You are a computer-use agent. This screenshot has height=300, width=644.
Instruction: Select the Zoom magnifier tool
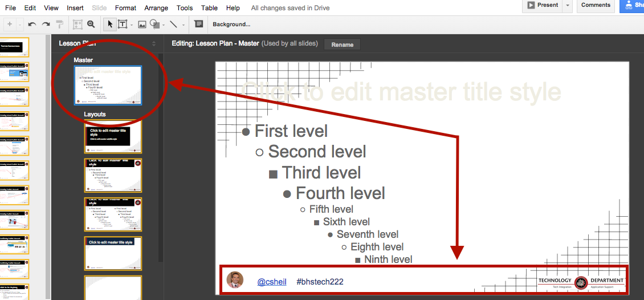pyautogui.click(x=91, y=25)
